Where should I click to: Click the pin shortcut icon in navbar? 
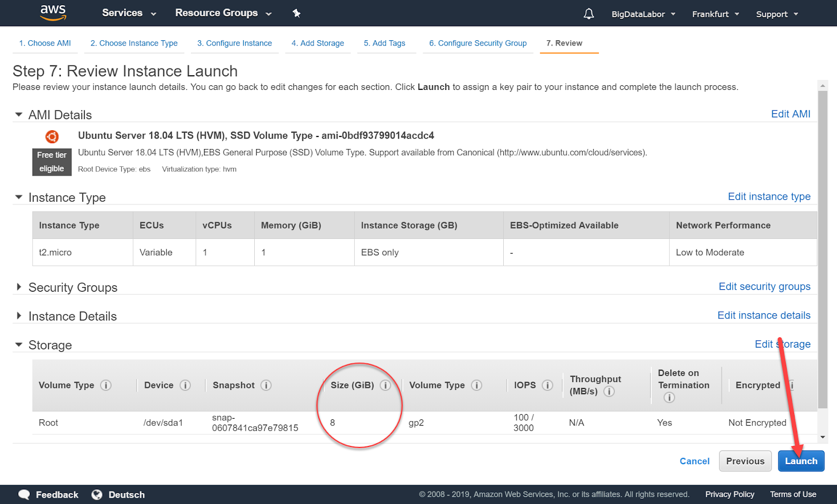[x=297, y=13]
